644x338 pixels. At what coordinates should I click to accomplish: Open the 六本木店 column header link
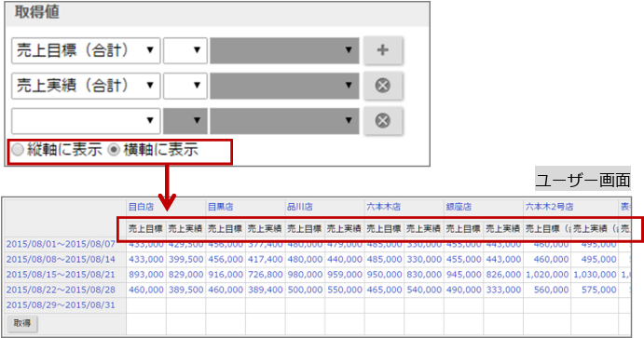383,207
